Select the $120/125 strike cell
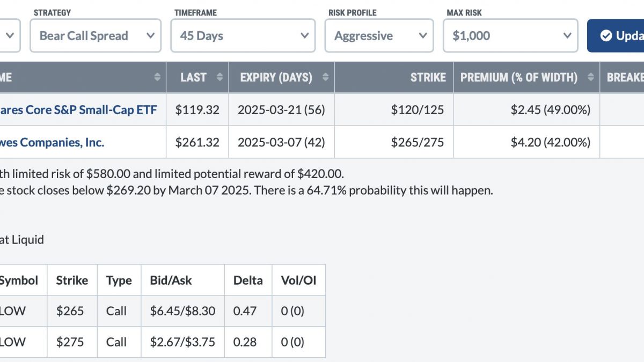Screen dimensions: 644x362 pyautogui.click(x=394, y=110)
